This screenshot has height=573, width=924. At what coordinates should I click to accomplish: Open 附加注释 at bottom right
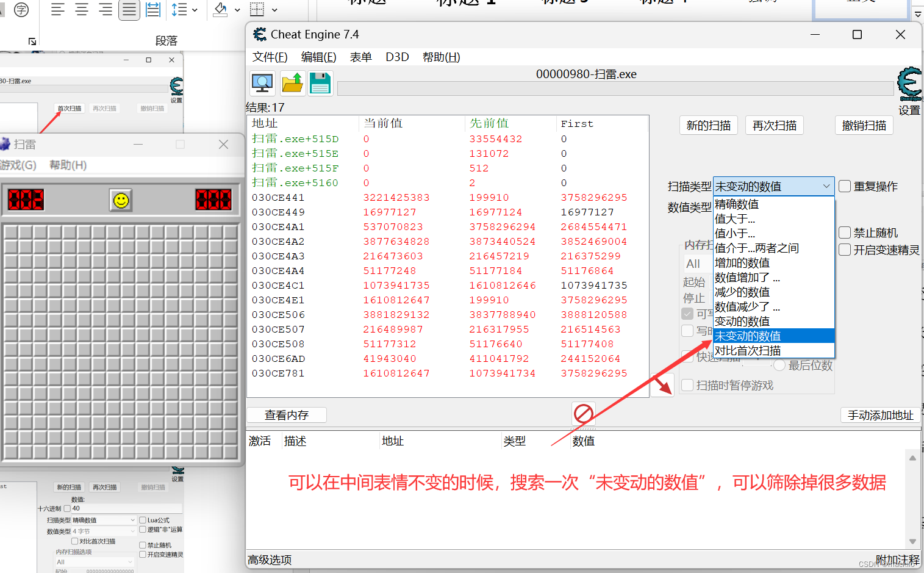[x=898, y=560]
